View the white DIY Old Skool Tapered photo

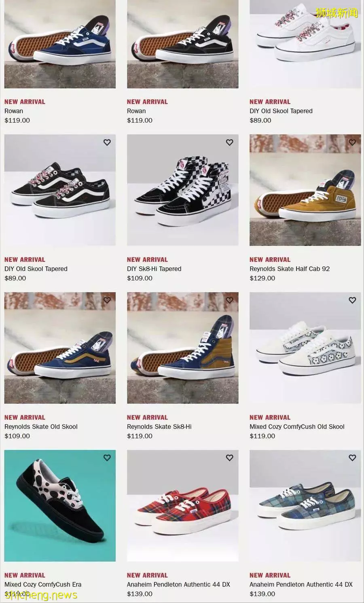305,44
